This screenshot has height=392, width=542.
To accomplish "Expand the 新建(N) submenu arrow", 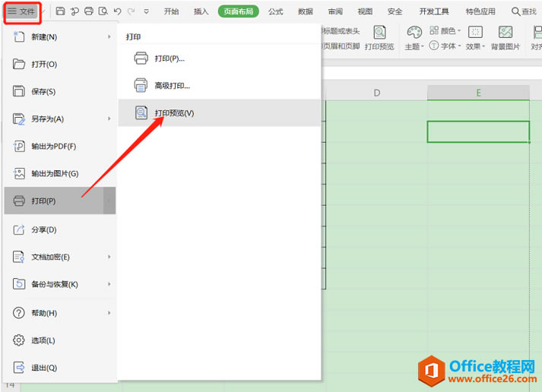I will tap(109, 36).
